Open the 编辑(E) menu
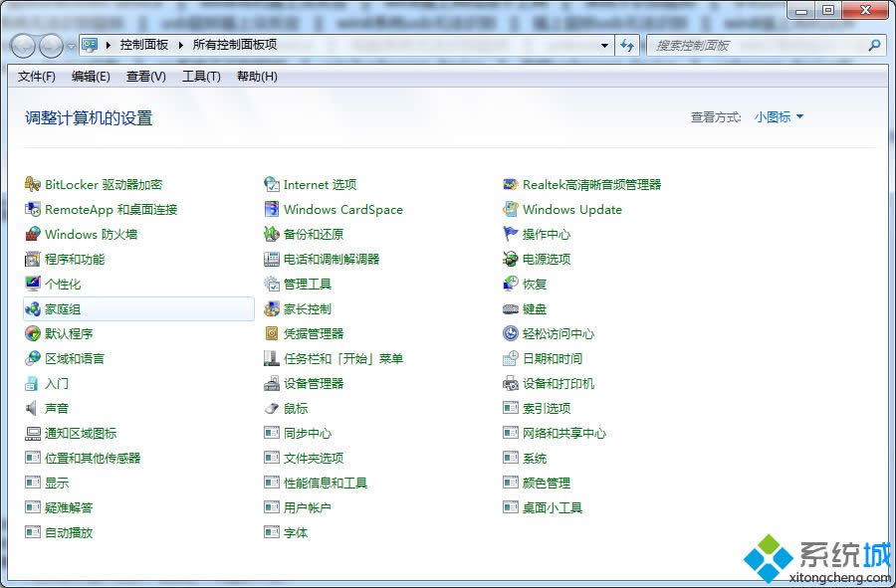 [91, 77]
